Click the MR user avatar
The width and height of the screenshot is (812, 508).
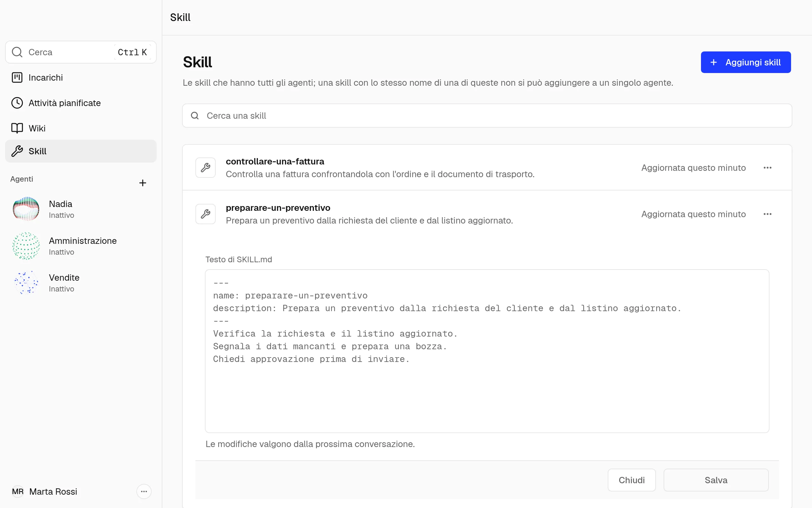pos(18,491)
